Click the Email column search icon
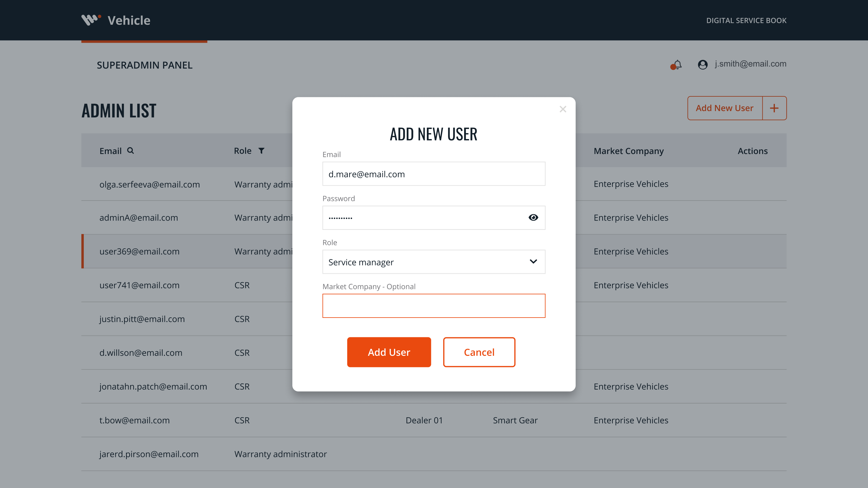Image resolution: width=868 pixels, height=488 pixels. [130, 151]
